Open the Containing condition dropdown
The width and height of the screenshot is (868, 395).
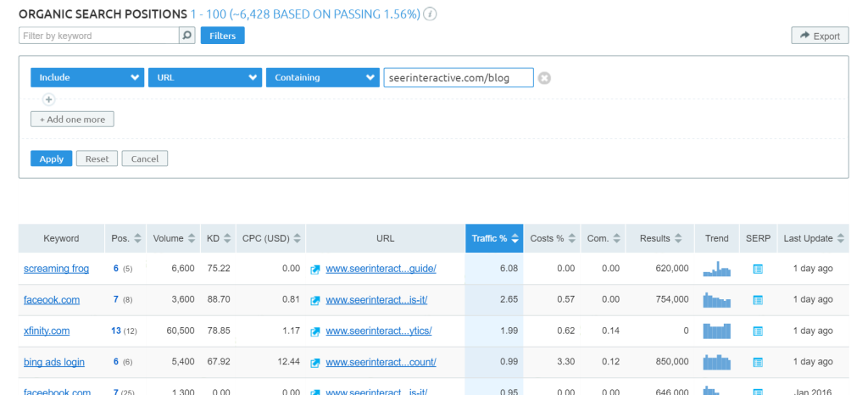coord(322,77)
